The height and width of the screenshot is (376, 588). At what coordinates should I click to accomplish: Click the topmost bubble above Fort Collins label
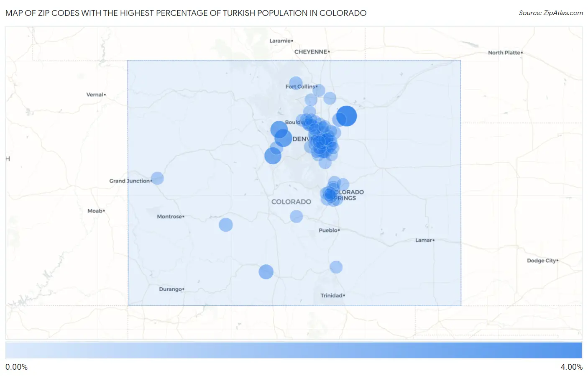tap(296, 83)
